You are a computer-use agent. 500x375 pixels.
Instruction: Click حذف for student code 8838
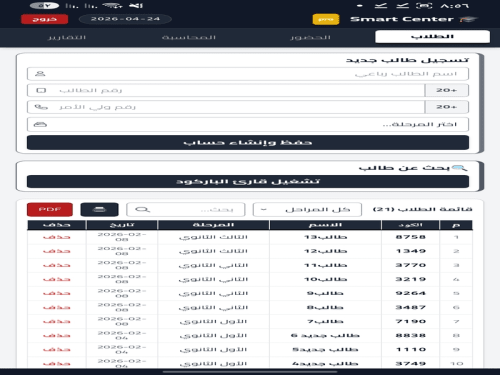(57, 335)
